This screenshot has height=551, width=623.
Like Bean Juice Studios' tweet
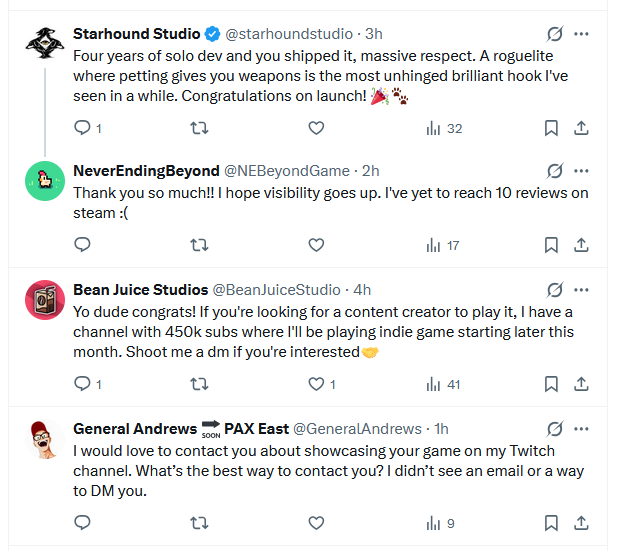click(x=316, y=384)
